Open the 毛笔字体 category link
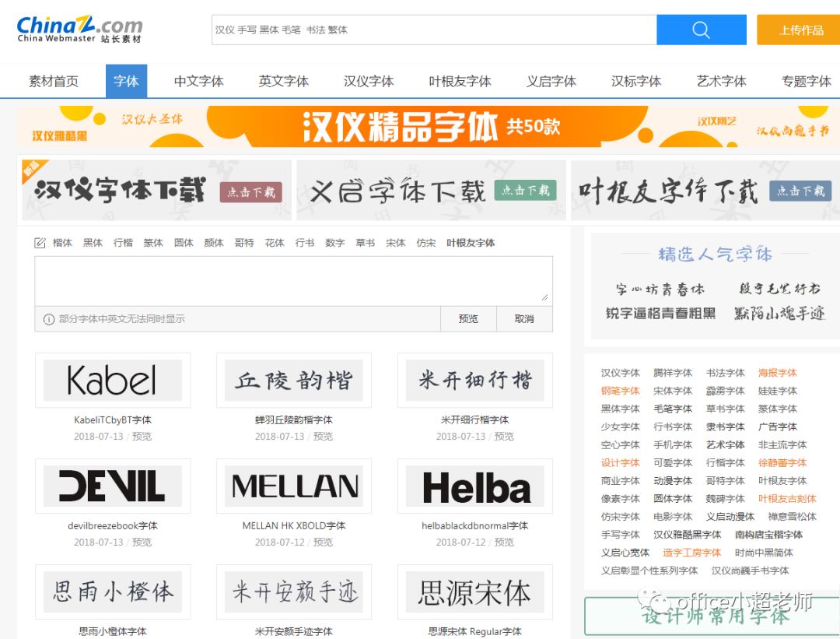Image resolution: width=840 pixels, height=639 pixels. click(673, 409)
